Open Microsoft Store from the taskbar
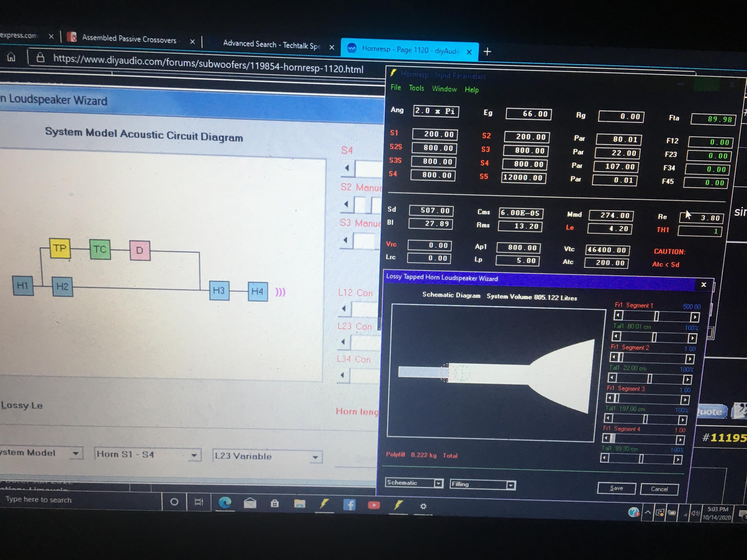Image resolution: width=747 pixels, height=560 pixels. click(275, 504)
